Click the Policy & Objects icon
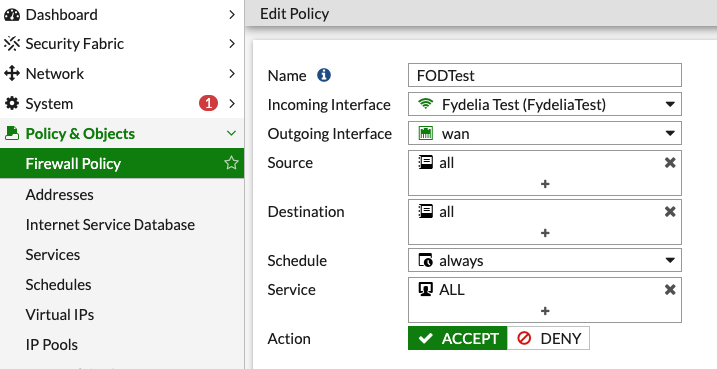 (x=12, y=134)
